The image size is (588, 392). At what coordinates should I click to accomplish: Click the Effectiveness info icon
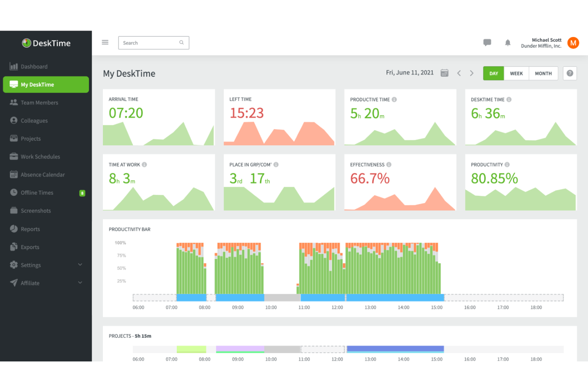(x=389, y=164)
